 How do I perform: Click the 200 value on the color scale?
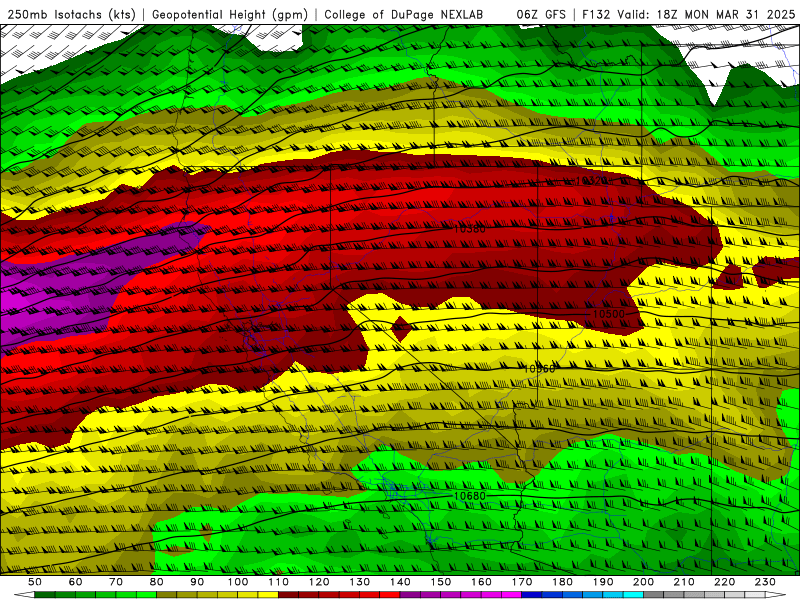coord(643,582)
